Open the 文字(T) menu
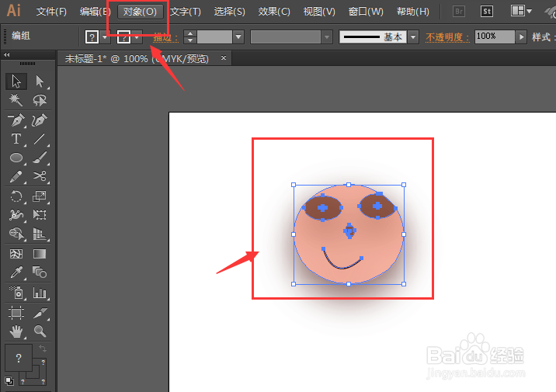Image resolution: width=556 pixels, height=392 pixels. click(186, 12)
